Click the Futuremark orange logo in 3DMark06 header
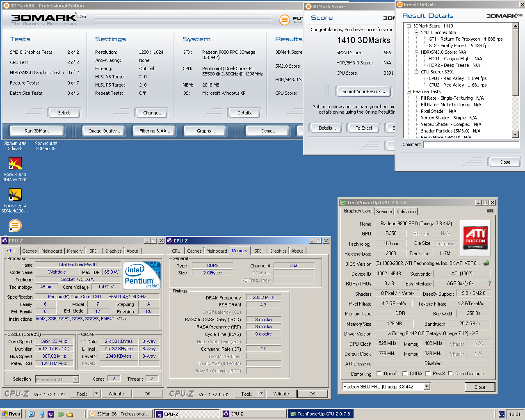The width and height of the screenshot is (525, 420). pos(284,19)
